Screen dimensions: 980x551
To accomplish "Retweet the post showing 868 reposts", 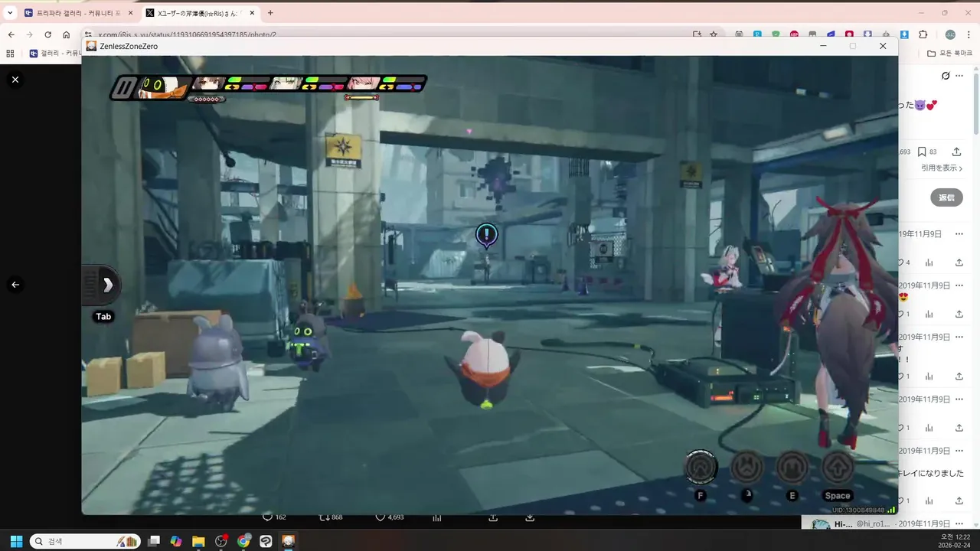I will pos(331,517).
